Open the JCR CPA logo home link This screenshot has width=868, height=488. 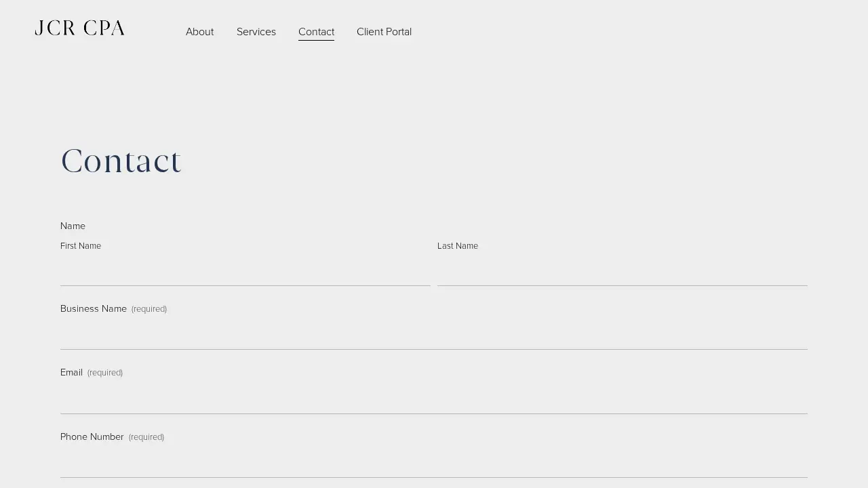coord(80,28)
